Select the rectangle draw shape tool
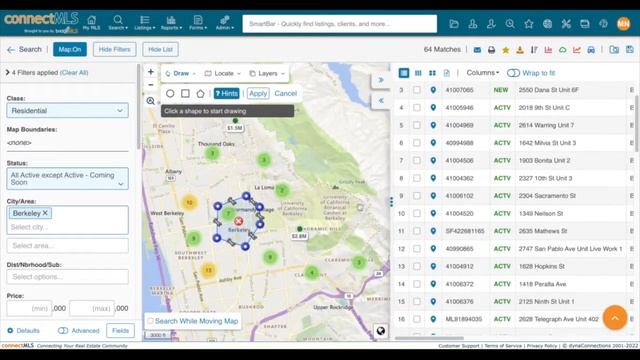 tap(185, 93)
